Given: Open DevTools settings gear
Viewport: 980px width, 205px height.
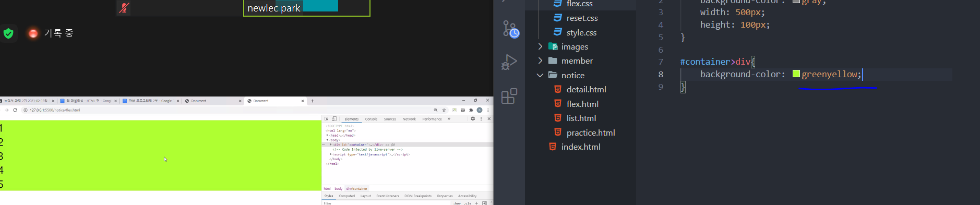Looking at the screenshot, I should [473, 118].
